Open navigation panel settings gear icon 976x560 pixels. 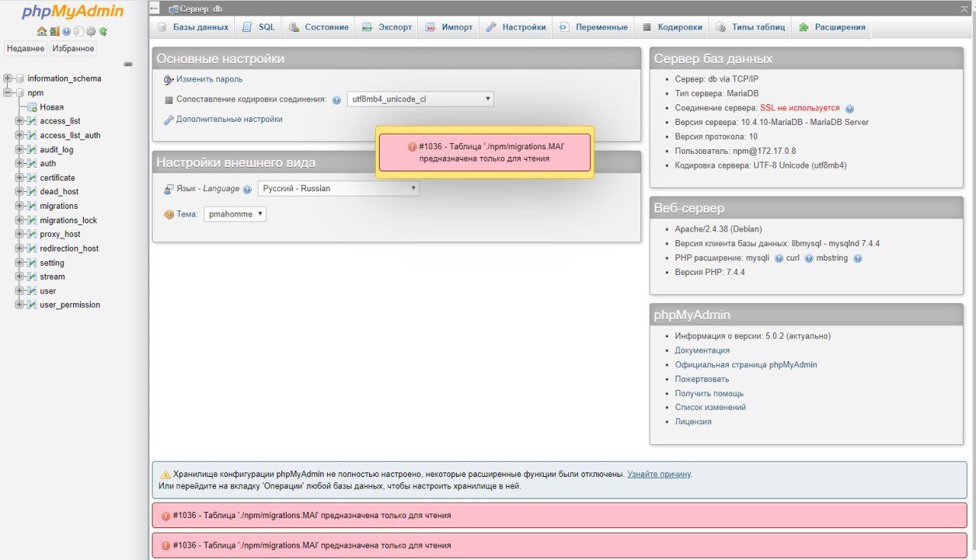click(x=91, y=32)
